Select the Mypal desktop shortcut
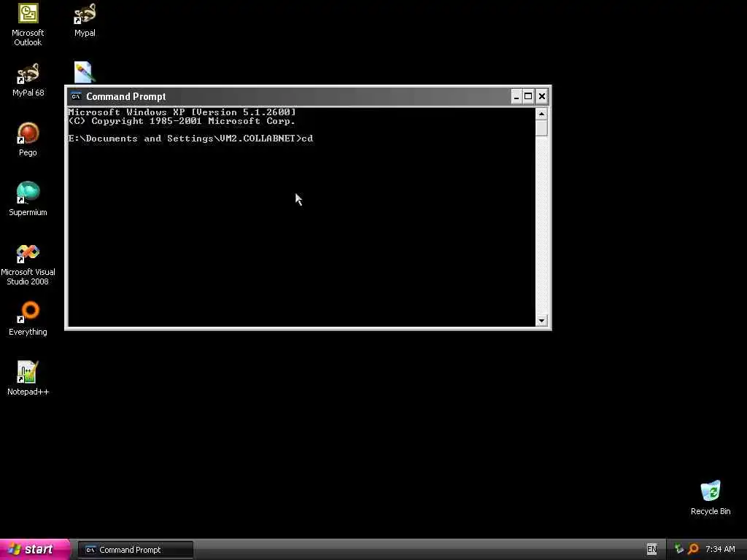The height and width of the screenshot is (560, 747). coord(85,20)
